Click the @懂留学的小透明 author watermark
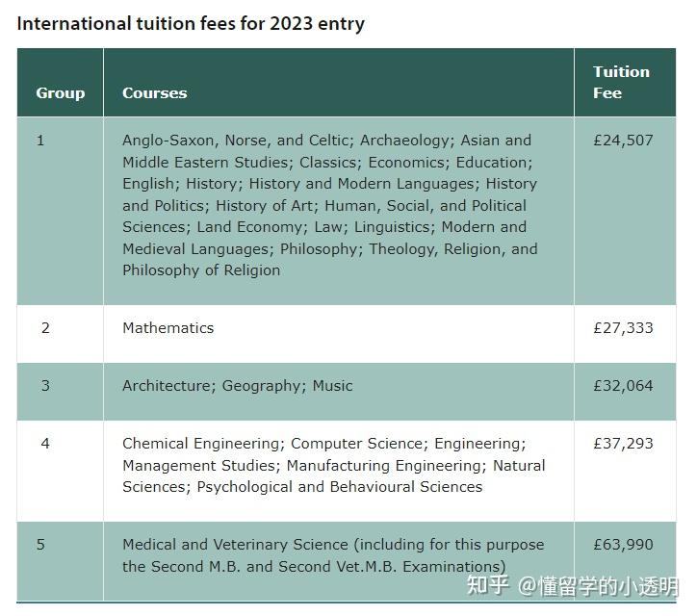 tap(599, 585)
